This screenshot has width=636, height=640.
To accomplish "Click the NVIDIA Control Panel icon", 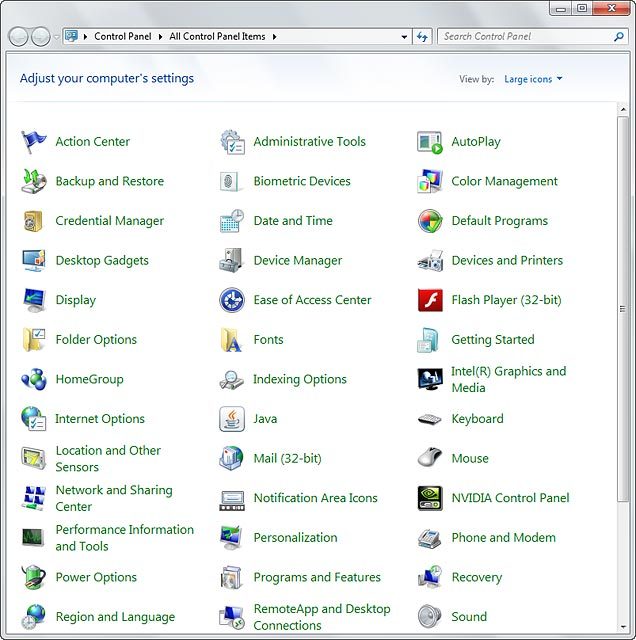I will (x=430, y=498).
